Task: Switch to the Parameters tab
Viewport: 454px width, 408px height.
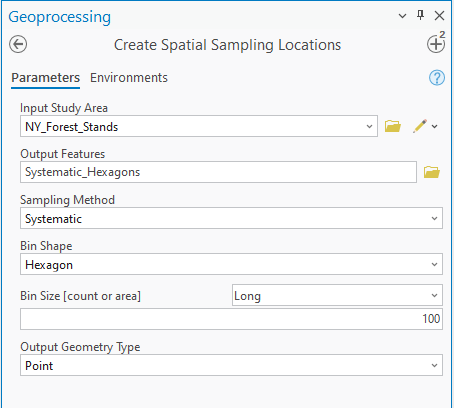Action: coord(46,78)
